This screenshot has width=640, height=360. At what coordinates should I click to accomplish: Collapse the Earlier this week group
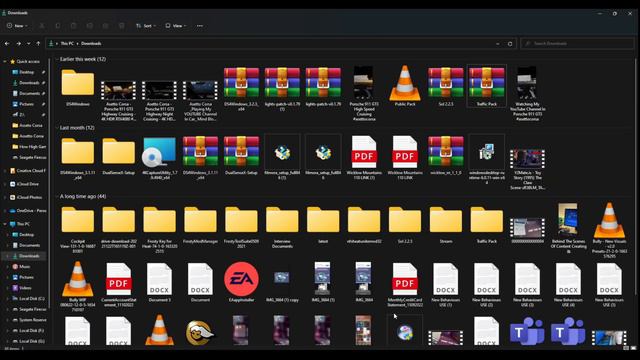[57, 59]
